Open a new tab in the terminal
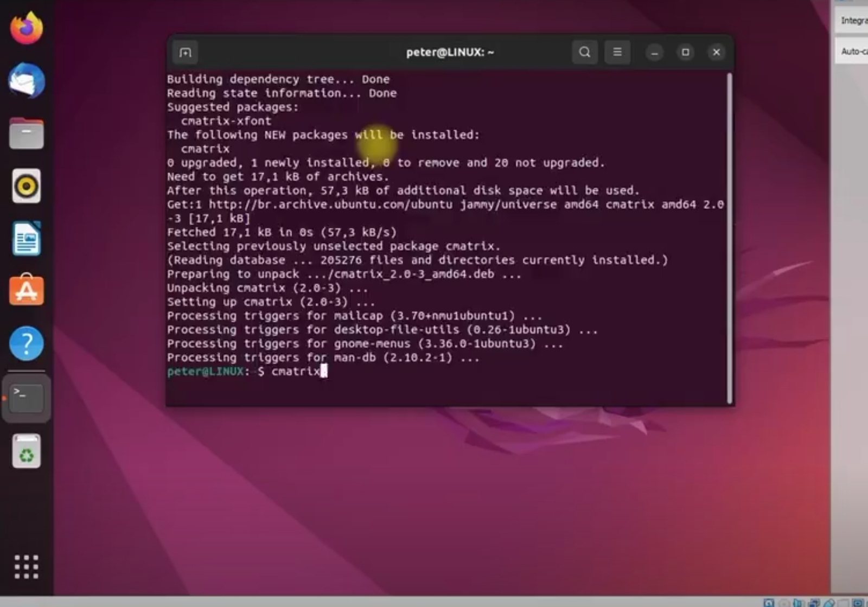868x607 pixels. click(185, 53)
